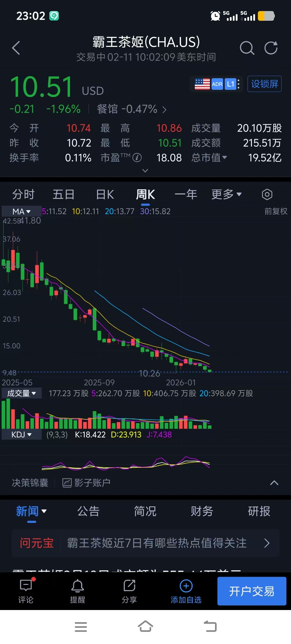The image size is (291, 644).
Task: Tap the ADR badge
Action: pyautogui.click(x=217, y=84)
